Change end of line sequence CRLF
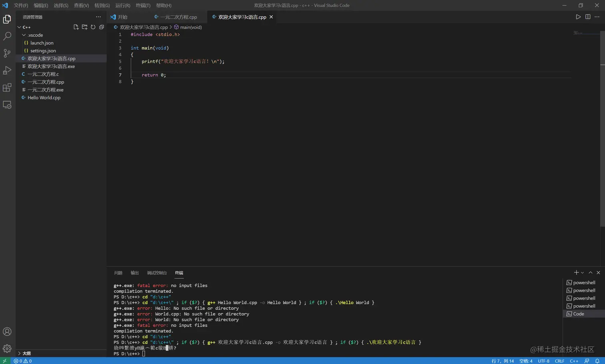 [559, 361]
